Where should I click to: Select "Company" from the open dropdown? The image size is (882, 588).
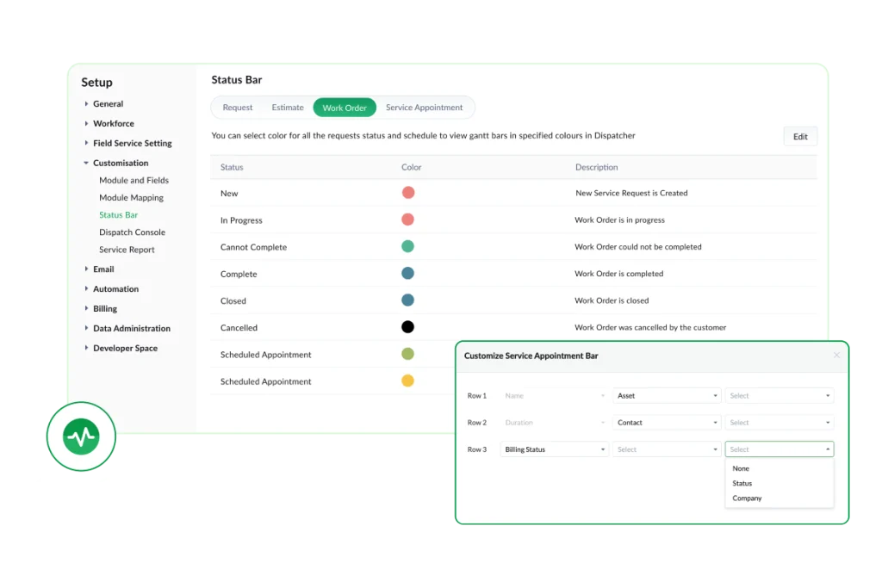coord(746,498)
